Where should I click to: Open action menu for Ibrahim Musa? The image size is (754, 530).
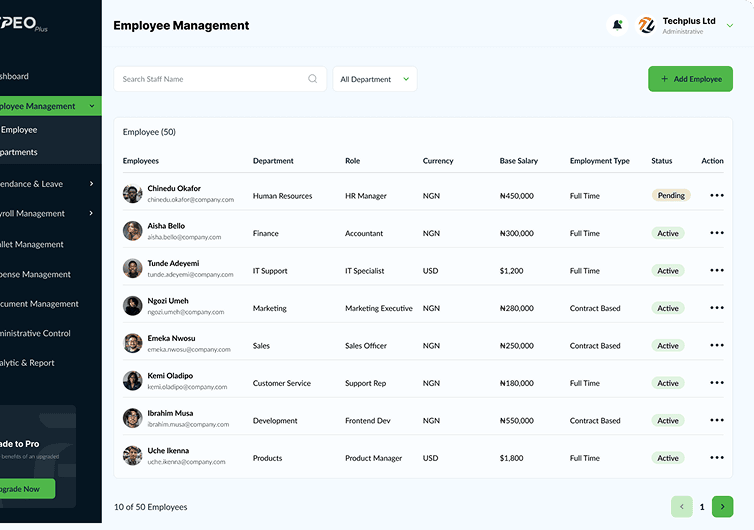click(716, 420)
